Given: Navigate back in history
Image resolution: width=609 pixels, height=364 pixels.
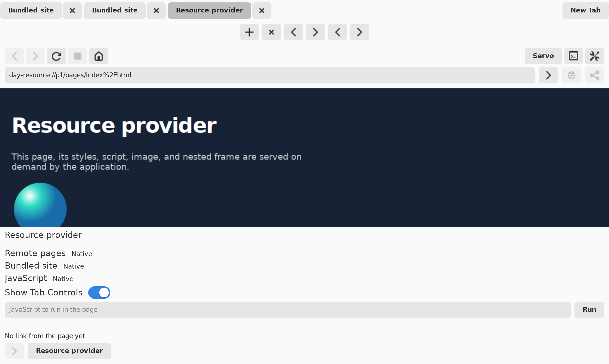Looking at the screenshot, I should [x=14, y=56].
